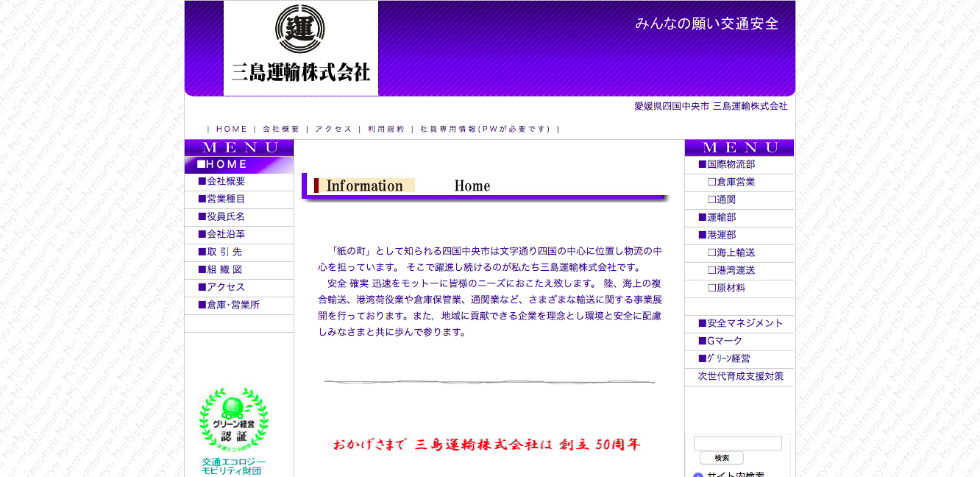The width and height of the screenshot is (980, 477).
Task: Open アクセス in top navigation bar
Action: coord(333,129)
